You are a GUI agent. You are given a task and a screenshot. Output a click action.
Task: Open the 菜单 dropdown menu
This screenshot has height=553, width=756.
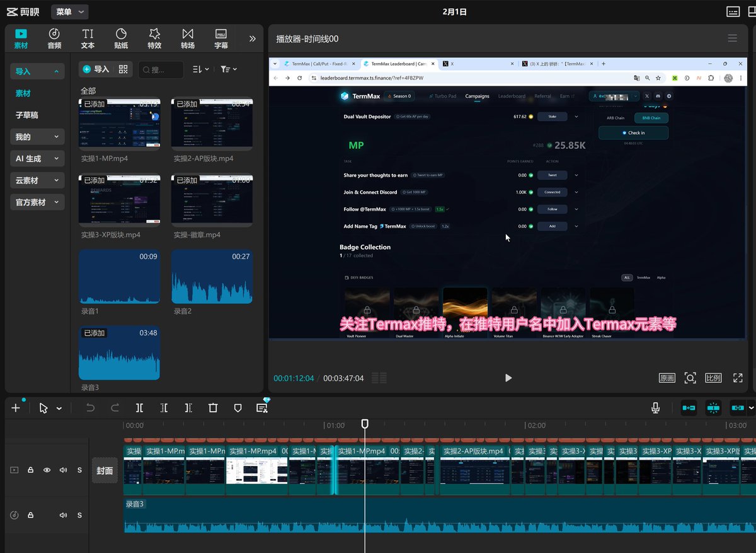[69, 11]
